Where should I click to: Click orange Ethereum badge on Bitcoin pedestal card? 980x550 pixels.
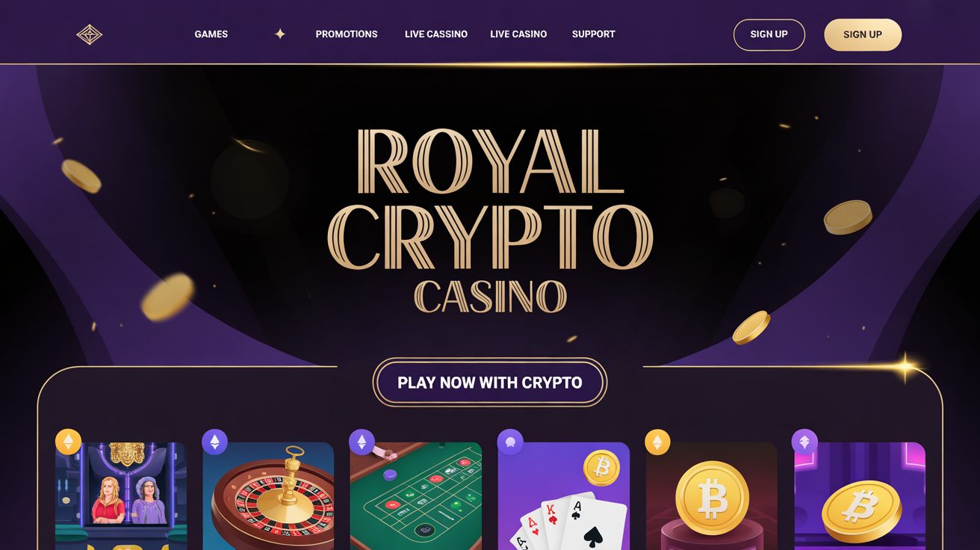[x=657, y=442]
